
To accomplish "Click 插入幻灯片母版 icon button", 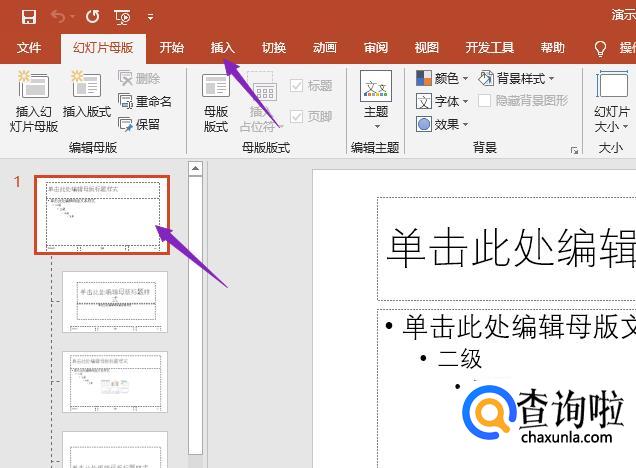I will click(x=34, y=101).
